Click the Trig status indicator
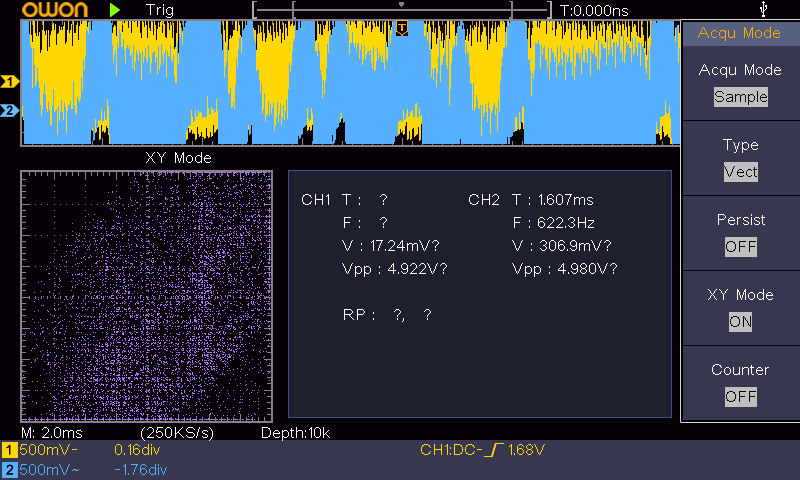This screenshot has width=800, height=480. click(159, 10)
